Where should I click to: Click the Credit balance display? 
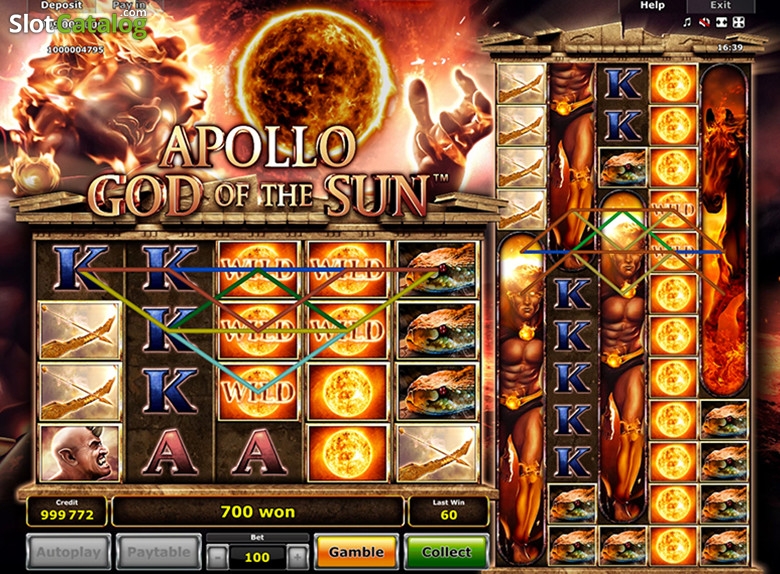pos(67,511)
